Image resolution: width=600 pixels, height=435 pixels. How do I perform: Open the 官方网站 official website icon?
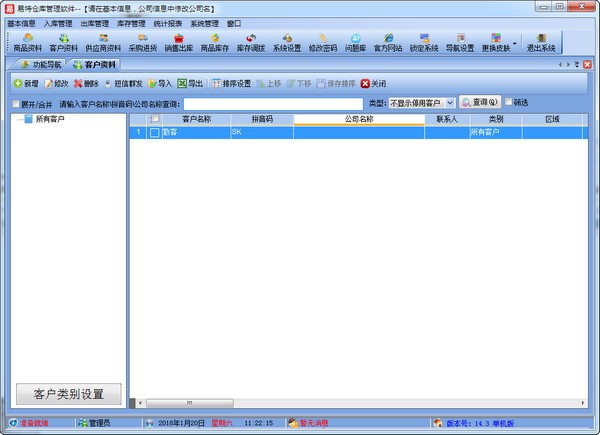(x=387, y=42)
